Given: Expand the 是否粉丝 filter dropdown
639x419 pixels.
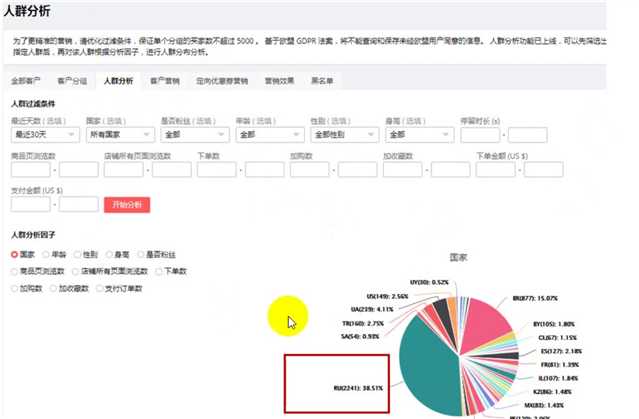Looking at the screenshot, I should click(195, 135).
